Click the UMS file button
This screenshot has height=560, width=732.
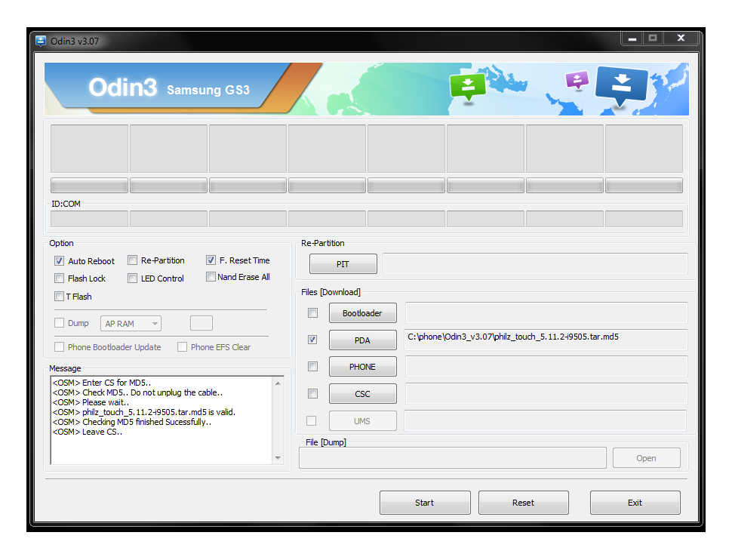(363, 421)
